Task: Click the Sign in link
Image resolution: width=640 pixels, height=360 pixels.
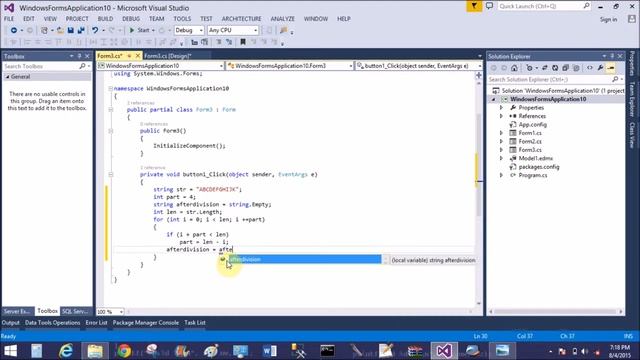Action: click(x=608, y=19)
